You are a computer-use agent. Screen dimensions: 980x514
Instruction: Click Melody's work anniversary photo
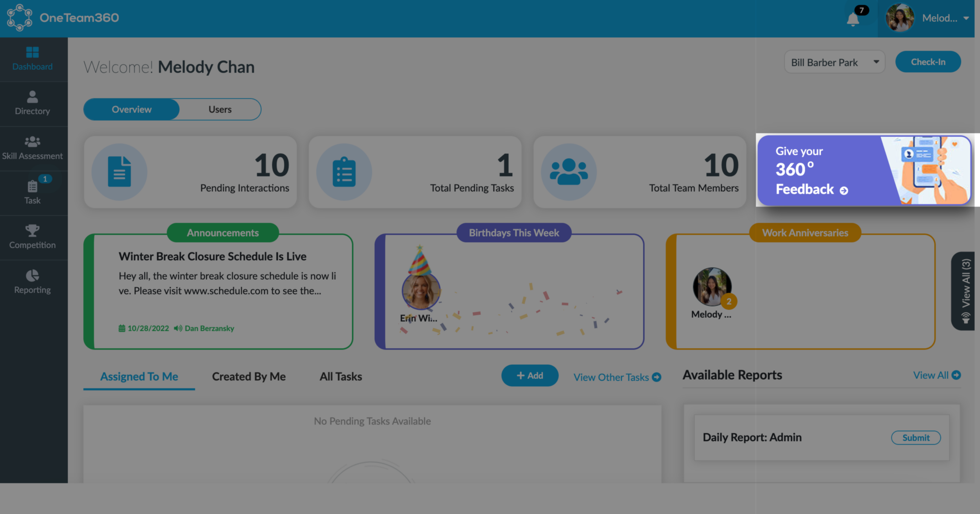(x=712, y=286)
